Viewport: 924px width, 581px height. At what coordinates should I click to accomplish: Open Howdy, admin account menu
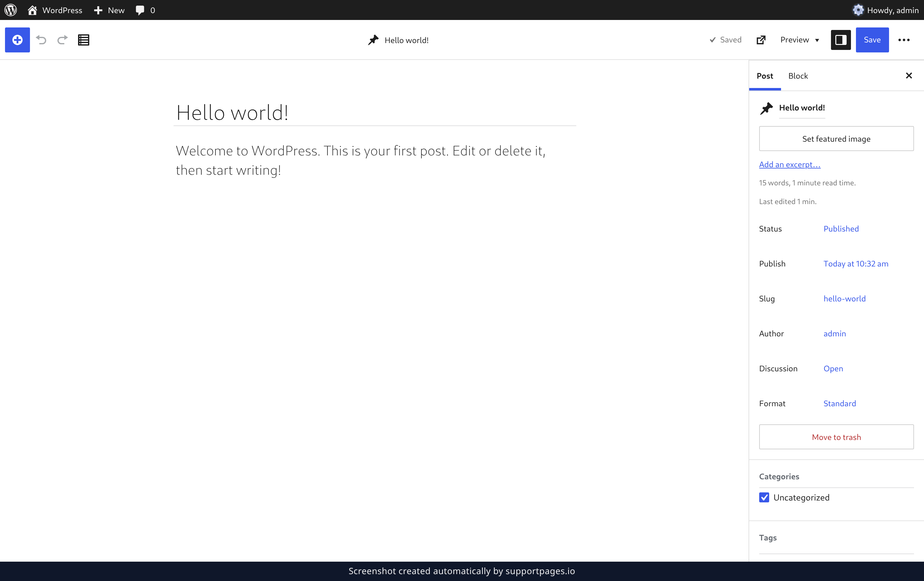(x=885, y=10)
